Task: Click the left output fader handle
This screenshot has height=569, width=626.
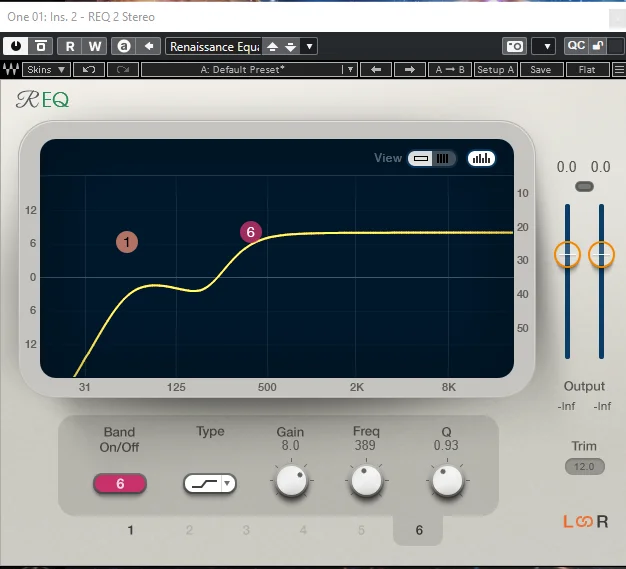Action: click(567, 254)
